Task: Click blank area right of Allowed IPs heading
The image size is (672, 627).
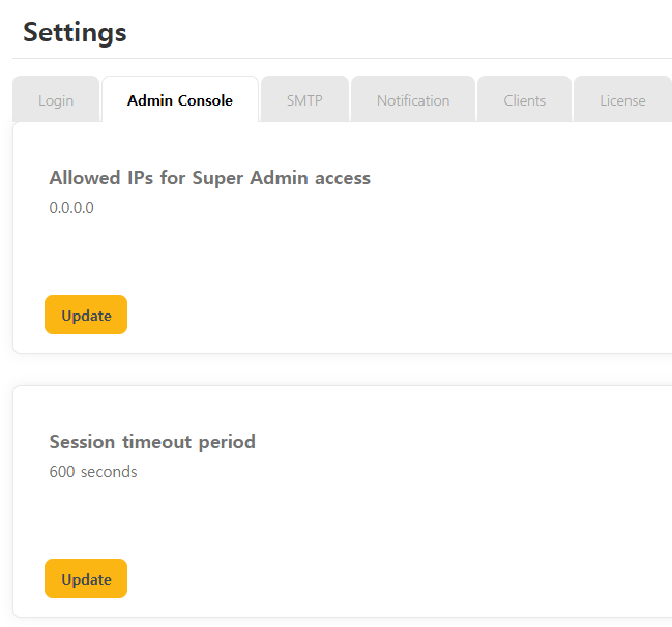Action: [518, 177]
